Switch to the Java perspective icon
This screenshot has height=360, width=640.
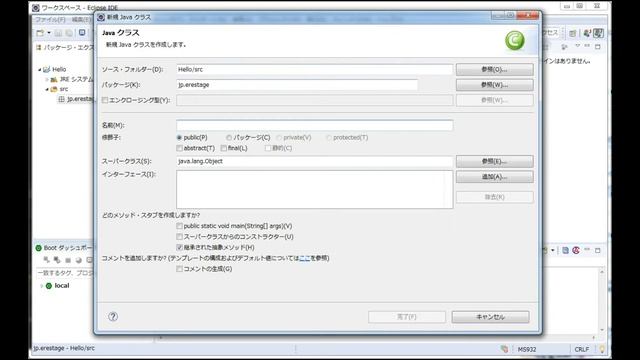[x=587, y=33]
